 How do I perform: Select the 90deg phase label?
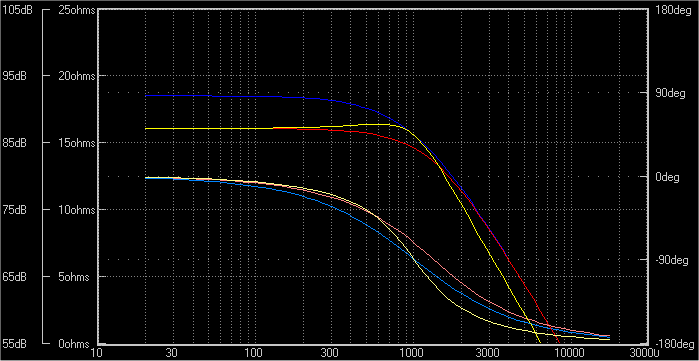point(670,93)
